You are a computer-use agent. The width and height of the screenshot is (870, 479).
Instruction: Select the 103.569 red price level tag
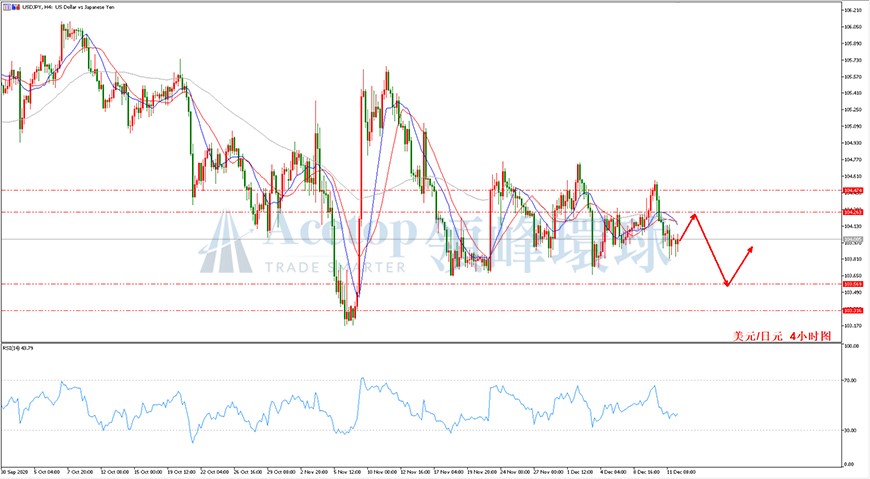point(853,284)
